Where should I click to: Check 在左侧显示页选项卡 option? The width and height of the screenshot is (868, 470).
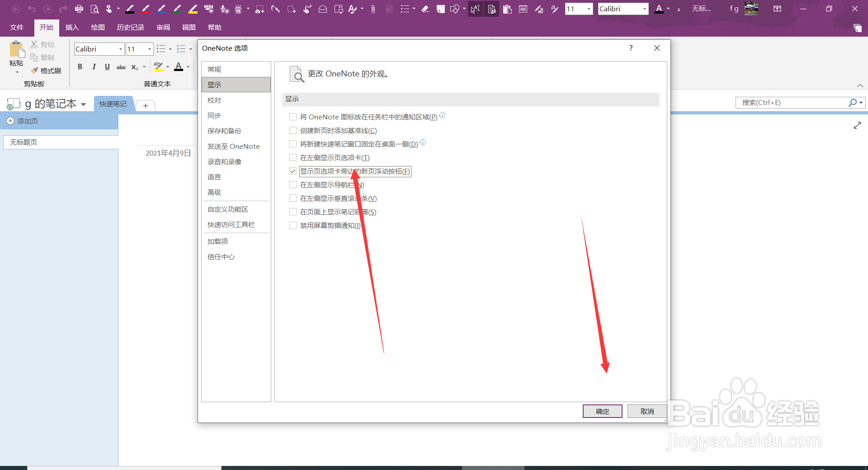(293, 158)
